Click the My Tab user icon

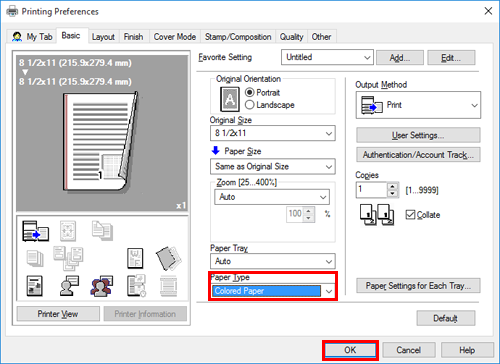[17, 36]
